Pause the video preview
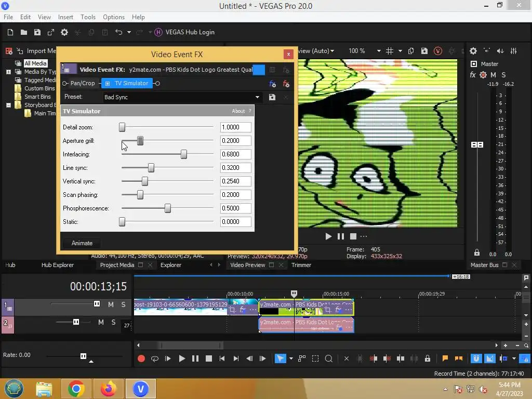The height and width of the screenshot is (399, 532). pyautogui.click(x=341, y=236)
